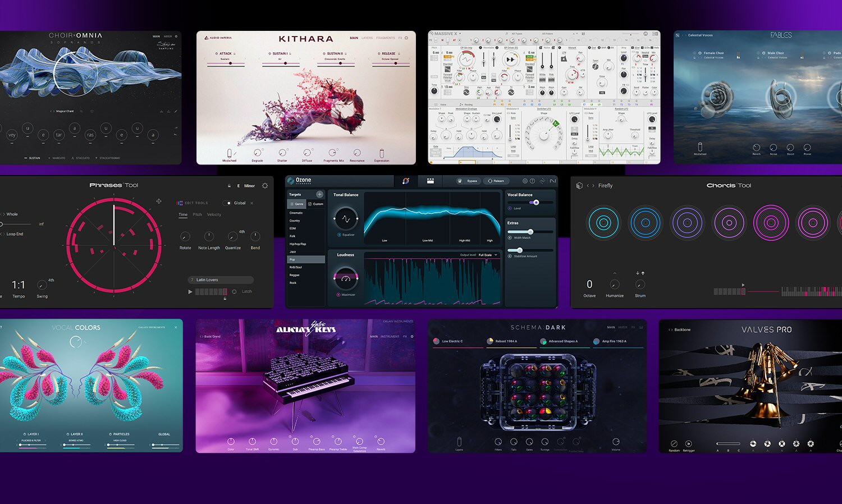
Task: Select strum down arrow in Chords Tool
Action: [638, 273]
